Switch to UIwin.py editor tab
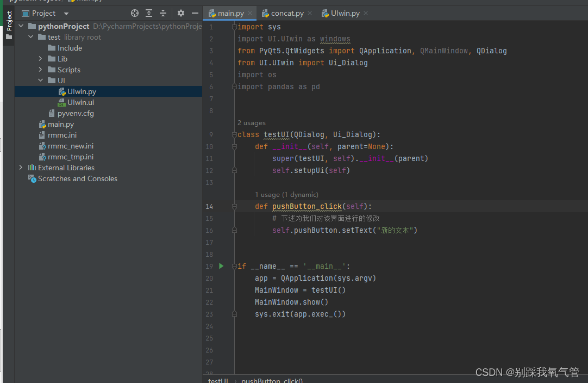Viewport: 588px width, 383px height. 345,13
